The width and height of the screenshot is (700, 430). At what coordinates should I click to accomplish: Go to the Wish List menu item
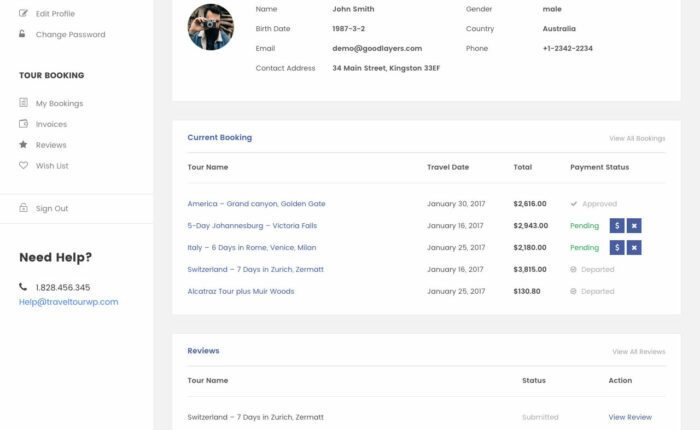click(x=52, y=166)
